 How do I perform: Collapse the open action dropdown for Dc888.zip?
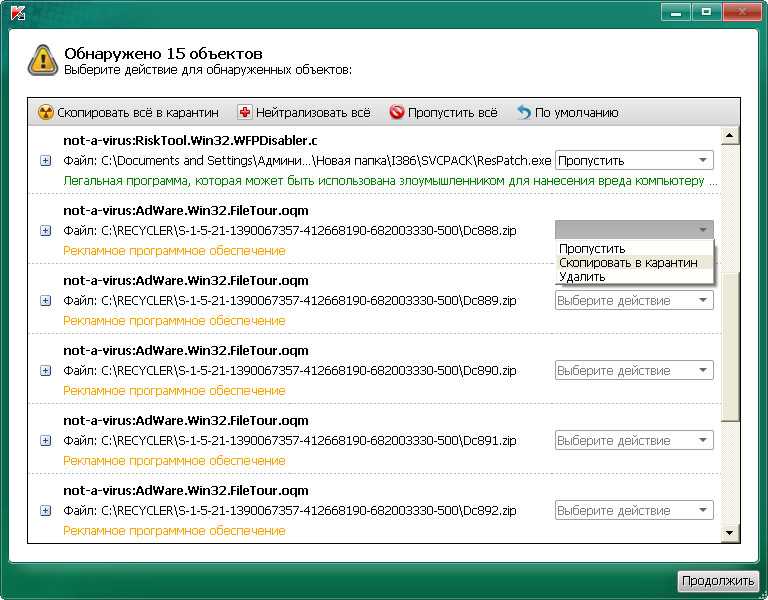point(634,230)
